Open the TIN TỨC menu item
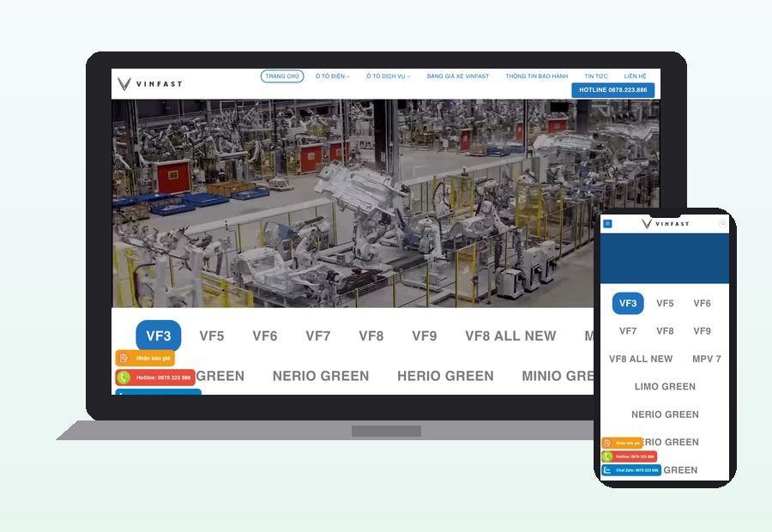 (x=596, y=76)
